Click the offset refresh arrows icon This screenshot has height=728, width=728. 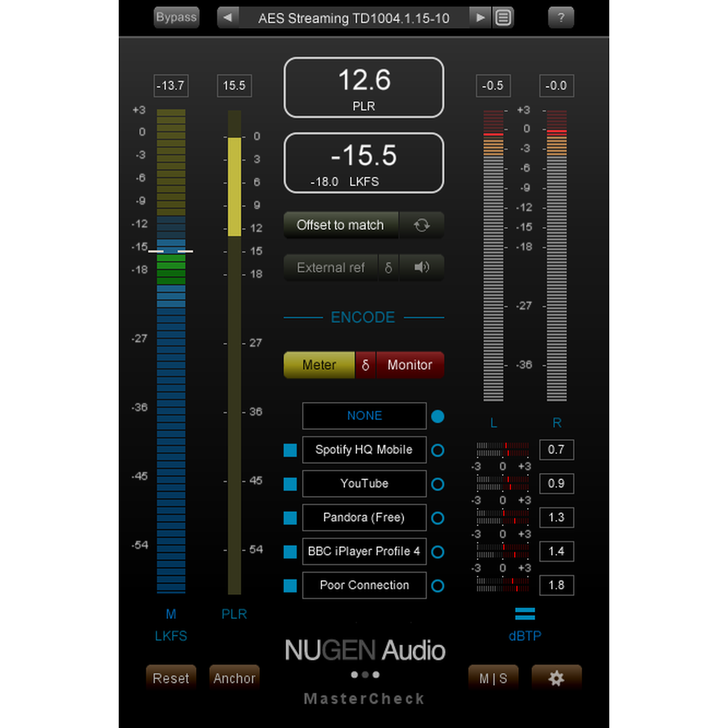421,225
